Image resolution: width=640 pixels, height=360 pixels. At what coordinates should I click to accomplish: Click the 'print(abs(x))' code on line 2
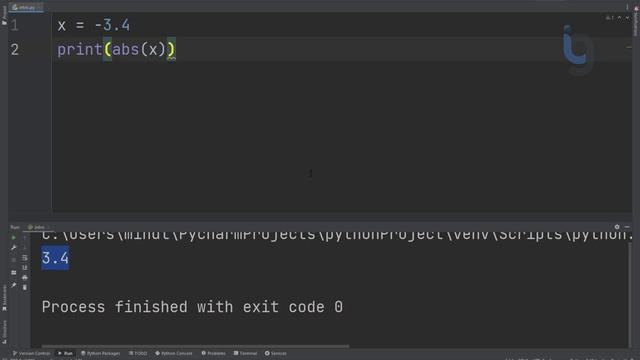coord(116,50)
